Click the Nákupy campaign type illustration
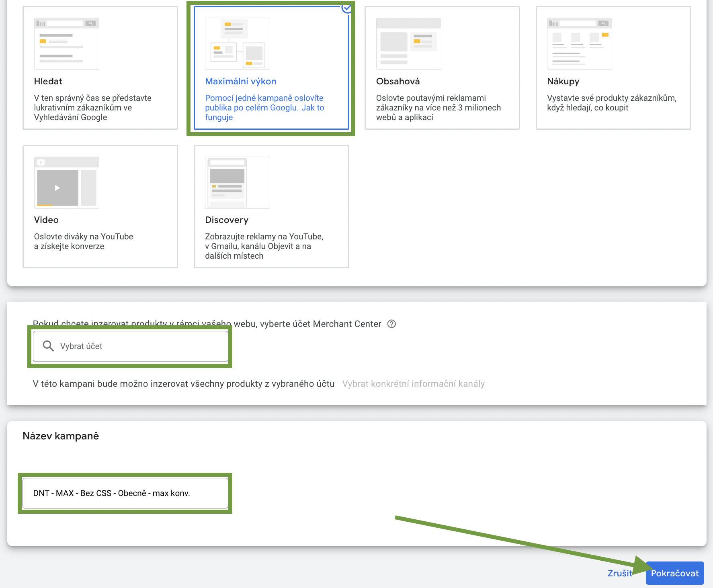 tap(579, 44)
